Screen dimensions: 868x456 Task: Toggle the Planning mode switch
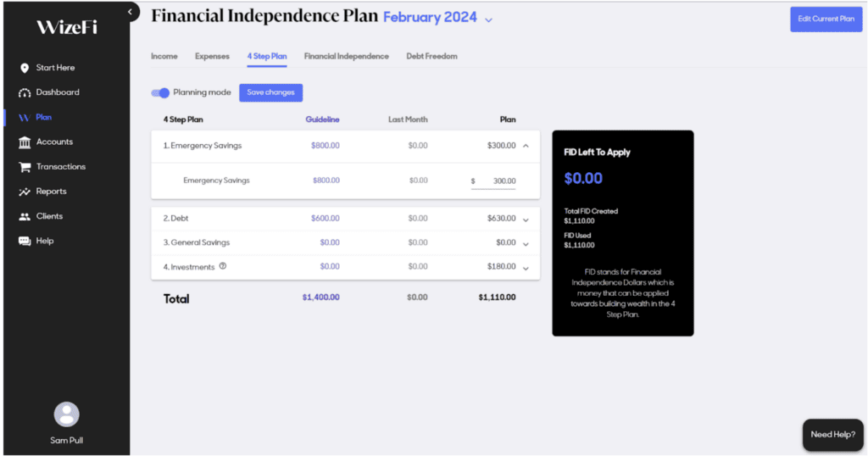(x=160, y=92)
